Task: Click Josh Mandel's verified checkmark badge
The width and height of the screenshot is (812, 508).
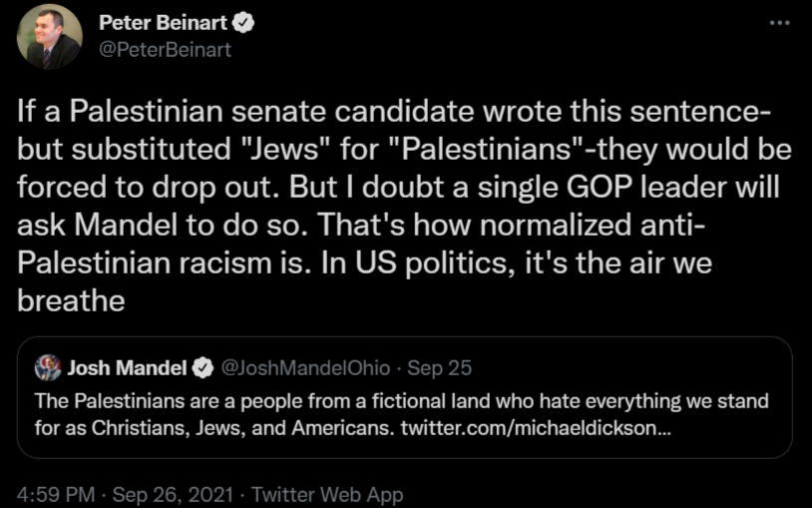Action: [202, 368]
